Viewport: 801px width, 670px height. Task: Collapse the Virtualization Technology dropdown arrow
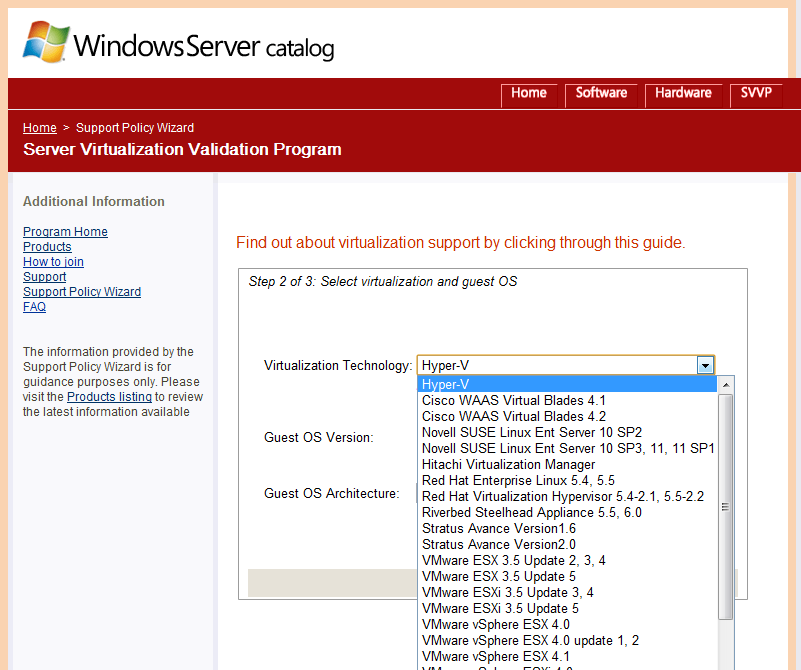click(706, 366)
